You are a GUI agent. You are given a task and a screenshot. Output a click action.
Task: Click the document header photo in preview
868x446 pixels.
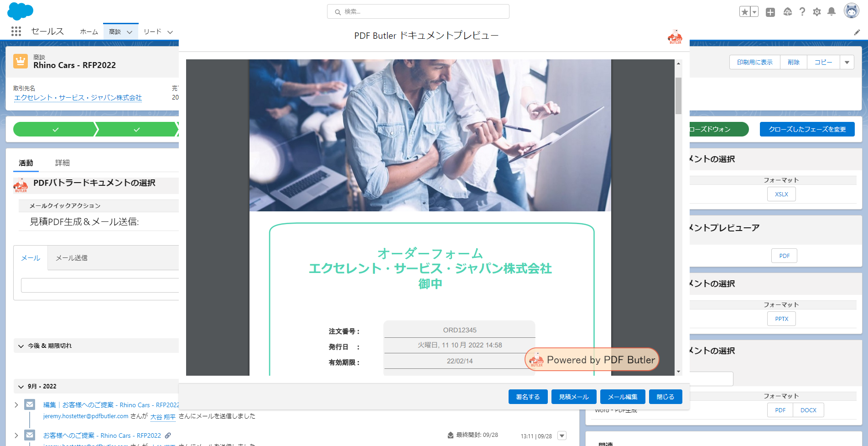click(x=430, y=135)
